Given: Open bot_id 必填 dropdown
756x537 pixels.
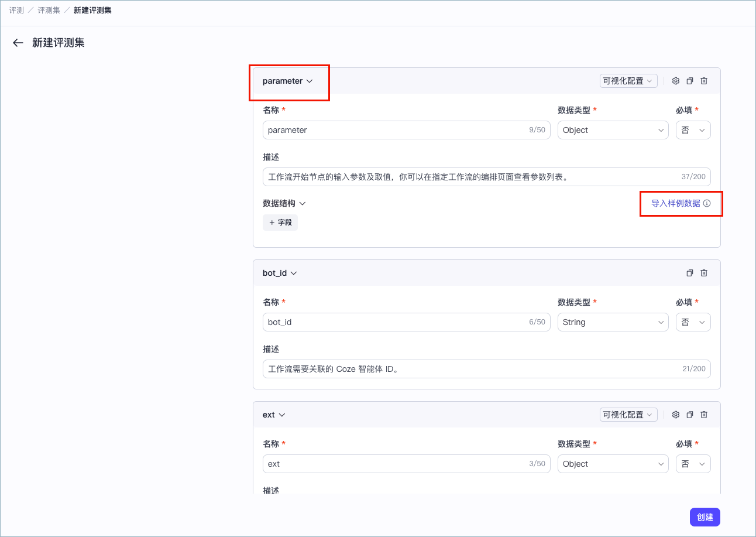Looking at the screenshot, I should [693, 322].
